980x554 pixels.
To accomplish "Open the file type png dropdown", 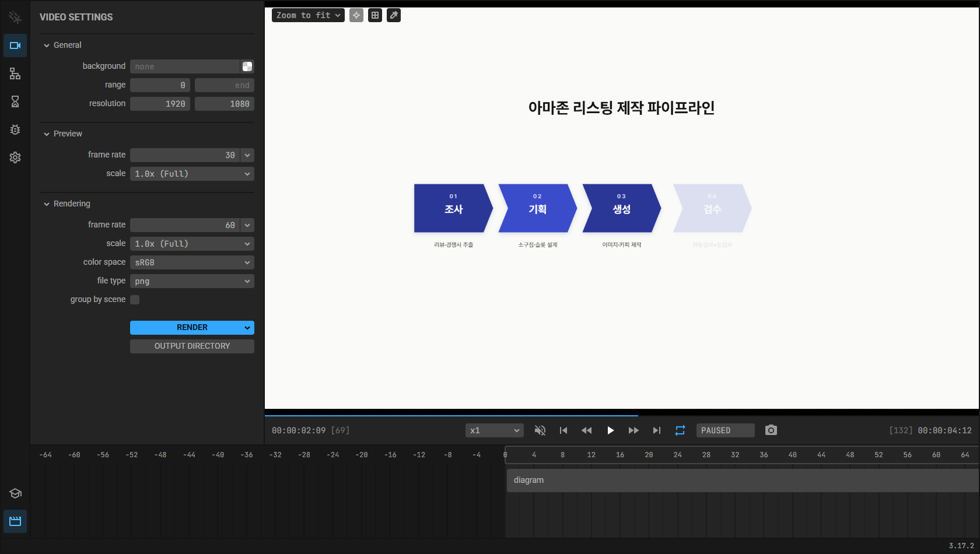I will [192, 281].
